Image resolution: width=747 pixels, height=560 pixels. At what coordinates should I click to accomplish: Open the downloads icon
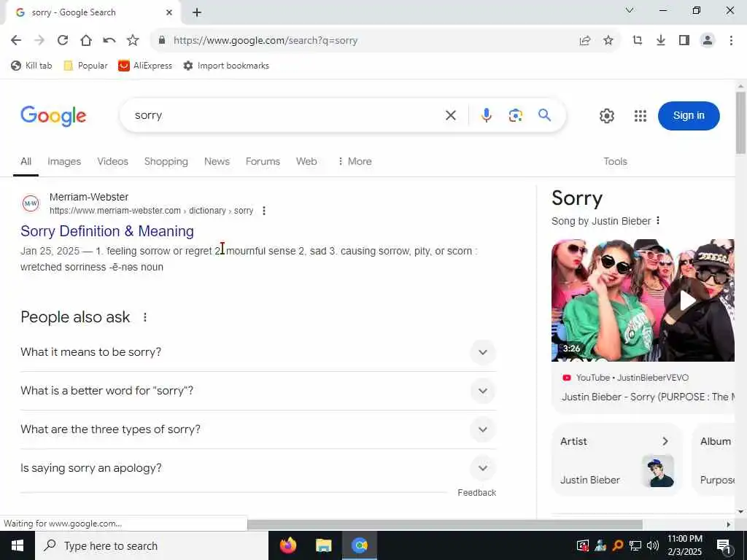pos(661,41)
